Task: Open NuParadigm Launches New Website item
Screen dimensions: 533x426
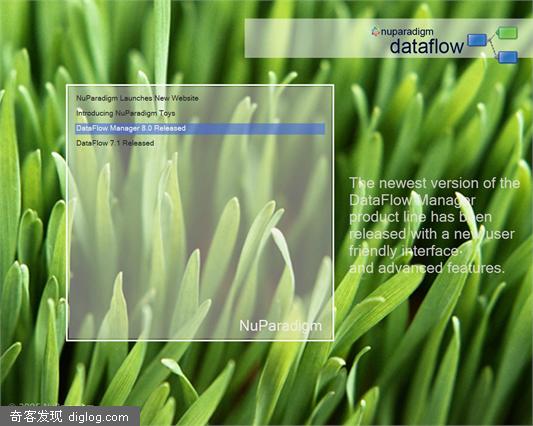Action: pos(137,98)
